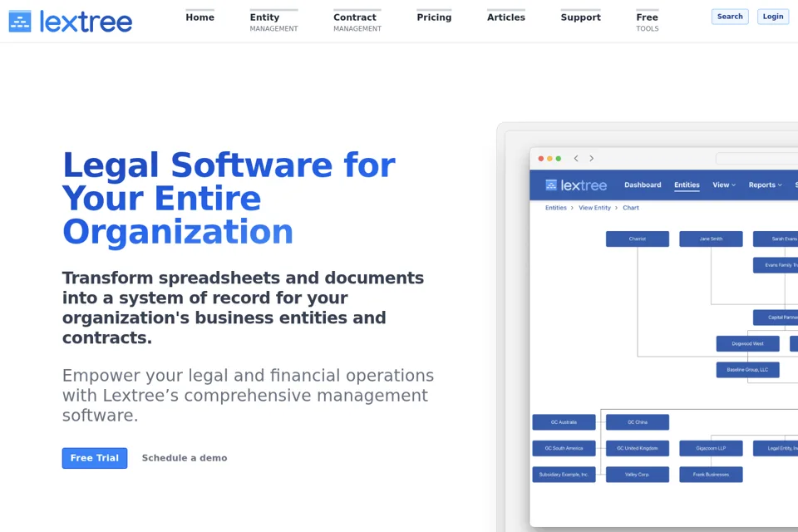
Task: Select Entities tab in app preview
Action: pyautogui.click(x=687, y=185)
